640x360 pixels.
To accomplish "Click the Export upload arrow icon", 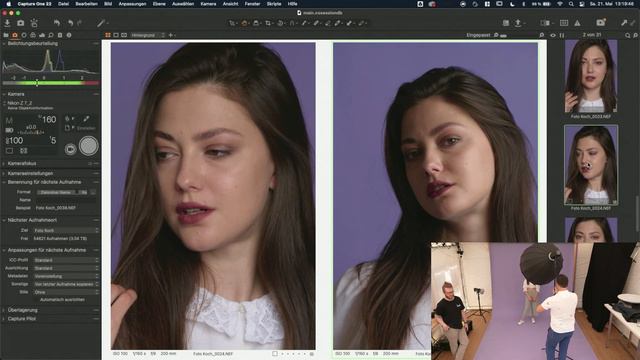I will click(518, 23).
